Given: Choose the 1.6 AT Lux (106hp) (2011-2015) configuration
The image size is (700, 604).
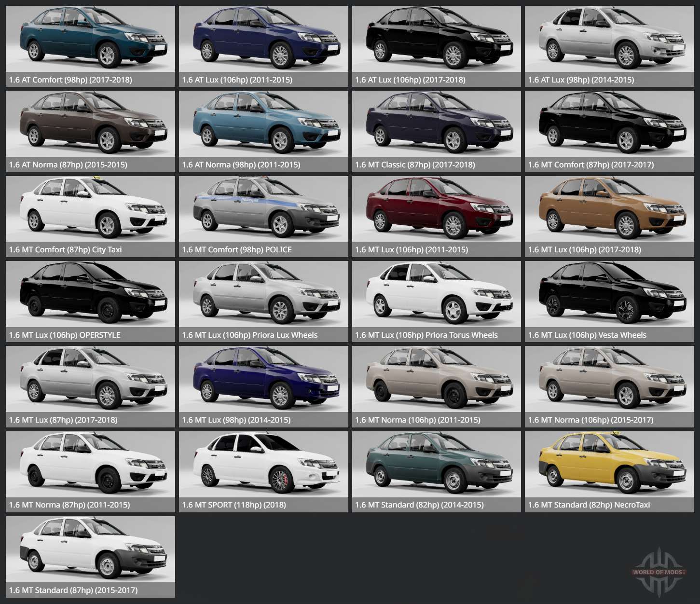Looking at the screenshot, I should pyautogui.click(x=263, y=46).
